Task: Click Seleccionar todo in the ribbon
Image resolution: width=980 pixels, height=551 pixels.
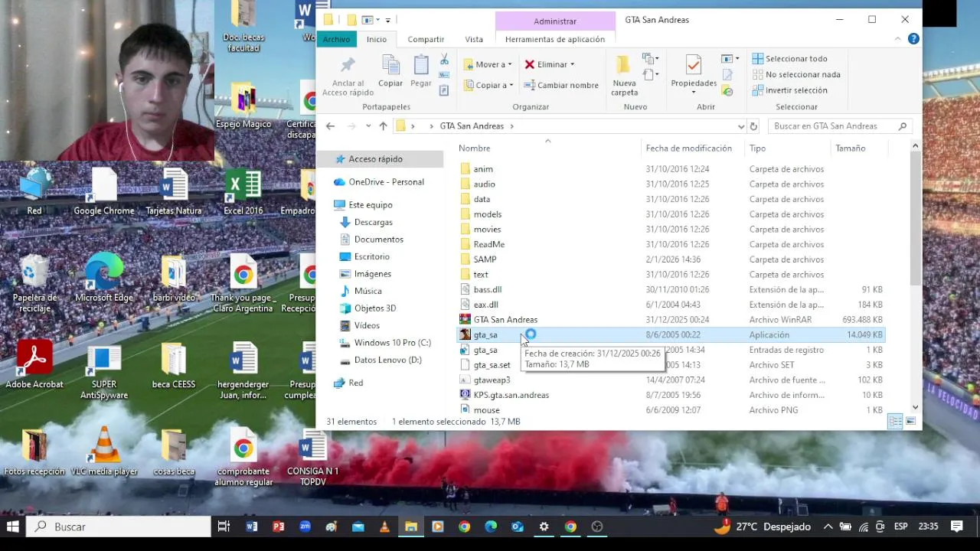Action: click(x=789, y=58)
